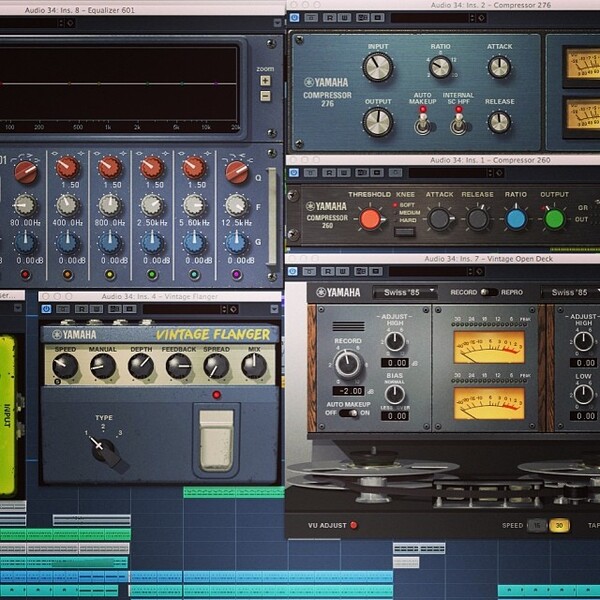Enable Read automation on Compressor 276
Viewport: 600px width, 600px height.
click(329, 18)
